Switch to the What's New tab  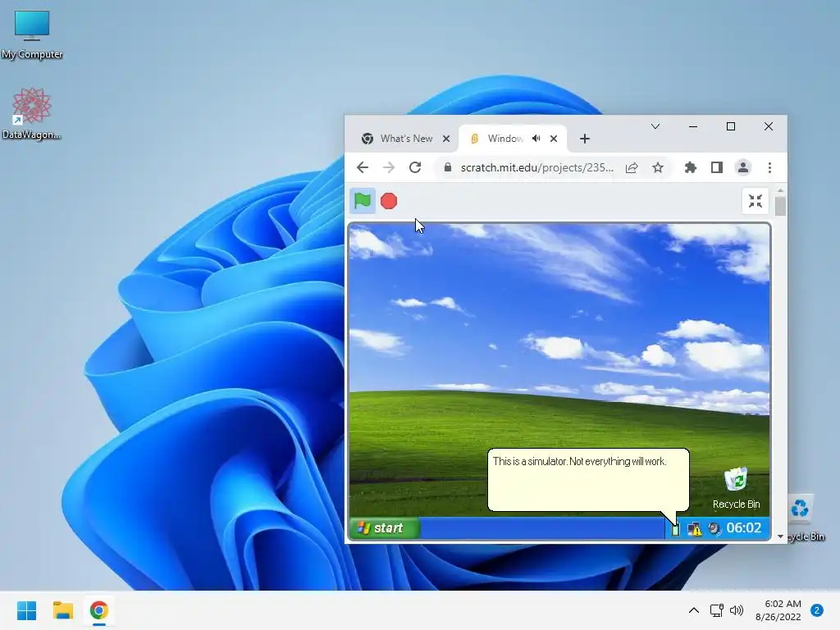click(x=406, y=139)
